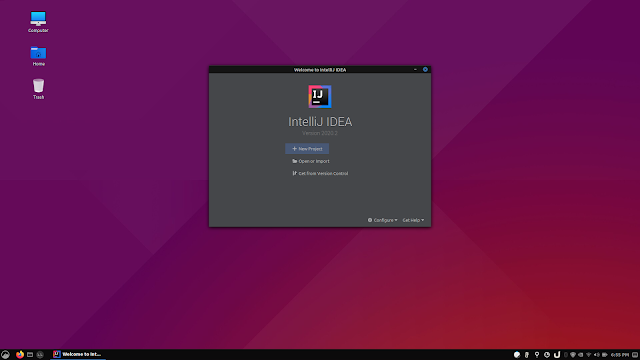Click the battery tray icon

[605, 355]
